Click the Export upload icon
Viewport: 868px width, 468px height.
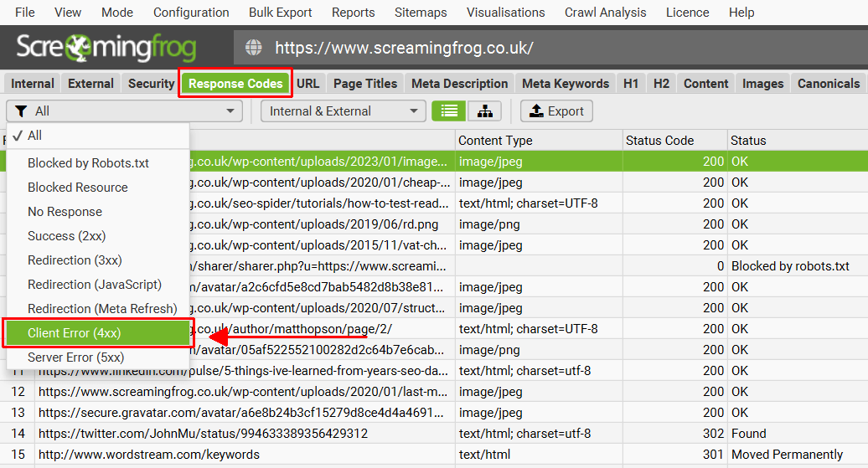click(x=536, y=111)
